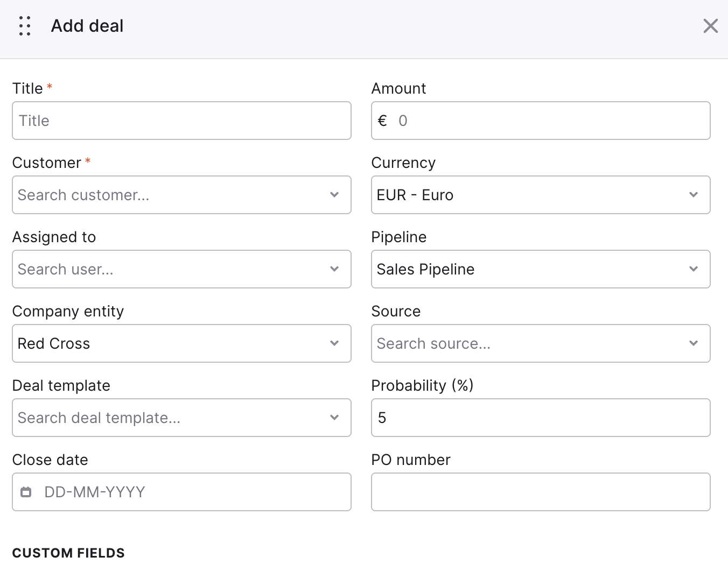Viewport: 728px width, 578px height.
Task: Click into the Amount input
Action: pyautogui.click(x=541, y=121)
